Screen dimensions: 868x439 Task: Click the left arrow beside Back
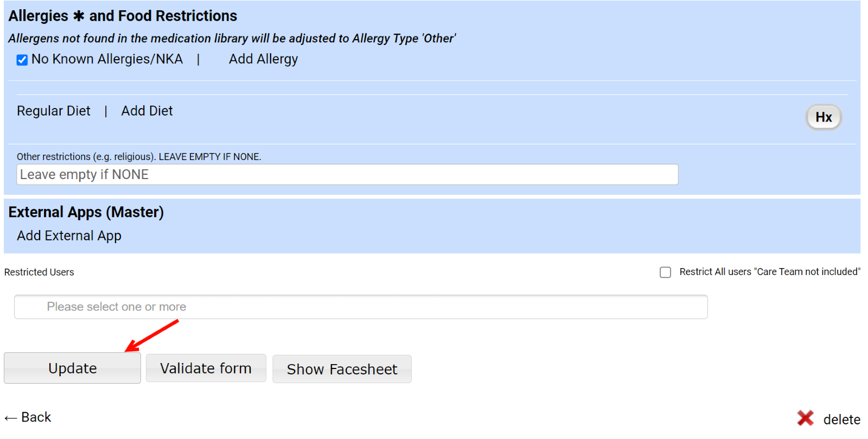coord(10,418)
